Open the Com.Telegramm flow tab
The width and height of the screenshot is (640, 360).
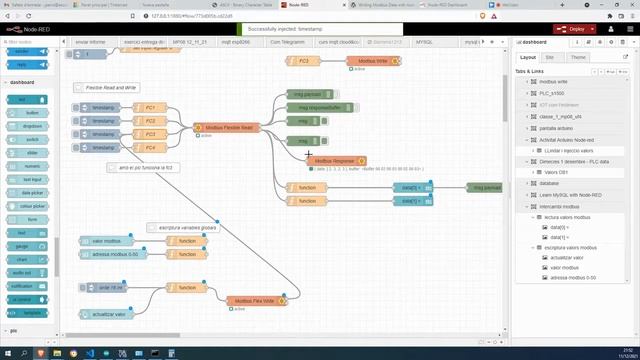(287, 42)
